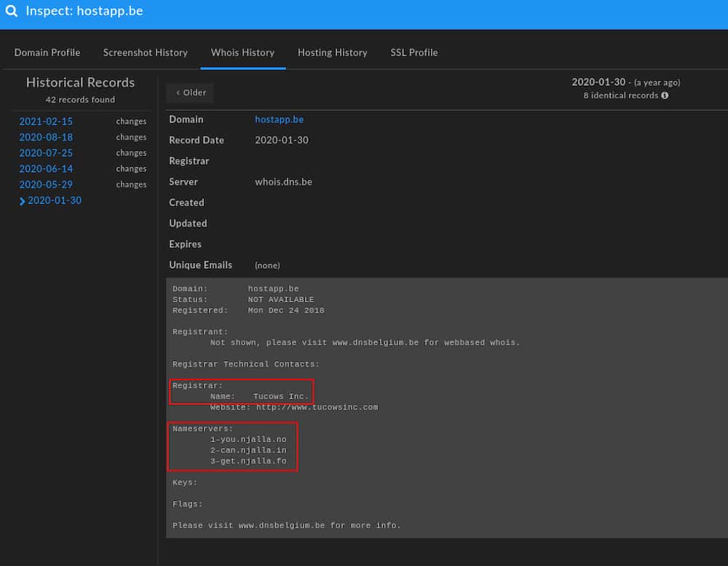
Task: View changes for the 2020-07-25 record
Action: (131, 153)
